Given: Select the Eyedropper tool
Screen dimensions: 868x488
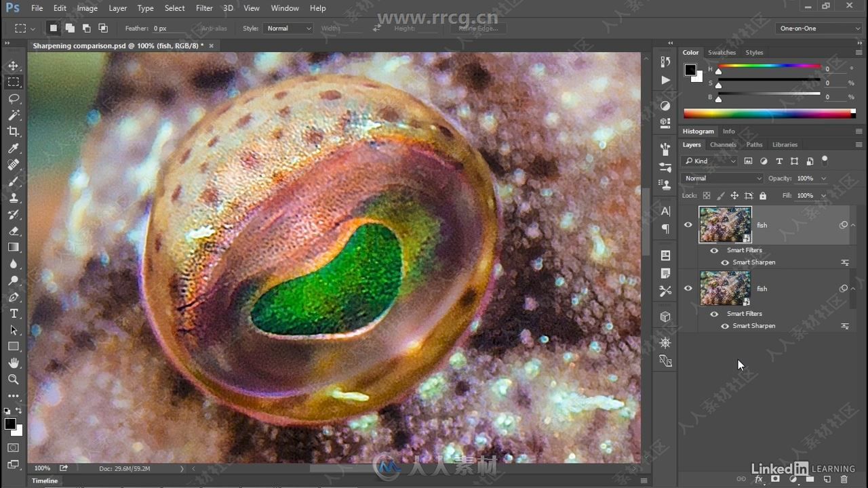Looking at the screenshot, I should point(14,148).
